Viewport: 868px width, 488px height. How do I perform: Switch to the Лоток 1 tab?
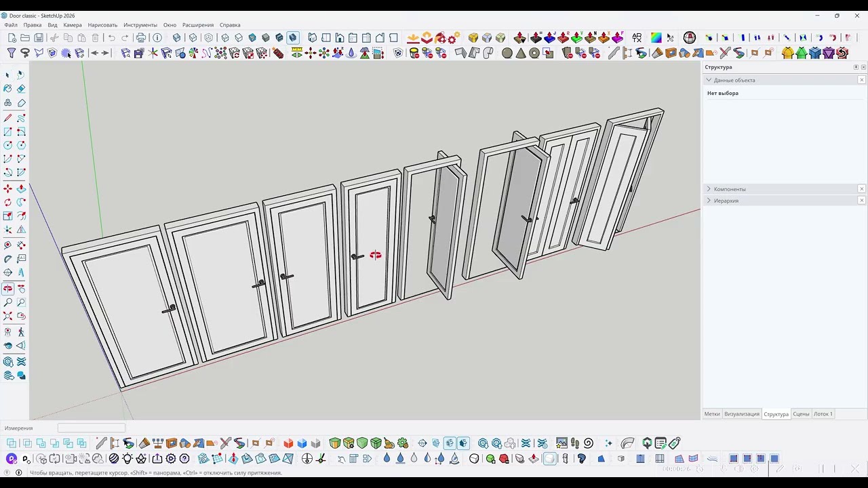point(823,414)
